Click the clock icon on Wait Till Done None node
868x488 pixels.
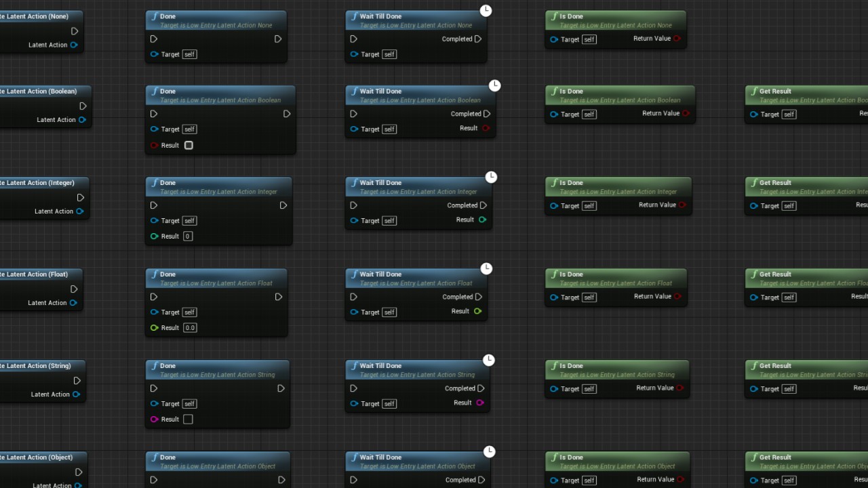(486, 10)
